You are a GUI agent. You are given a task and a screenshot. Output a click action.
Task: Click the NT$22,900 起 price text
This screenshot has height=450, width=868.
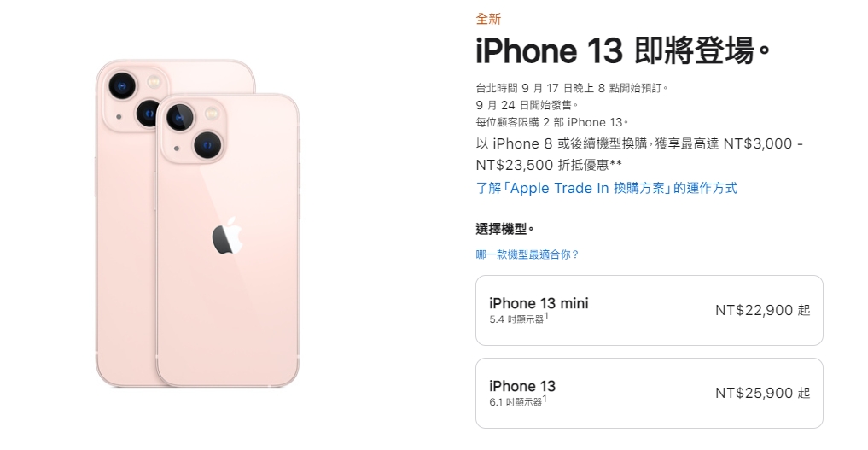763,310
